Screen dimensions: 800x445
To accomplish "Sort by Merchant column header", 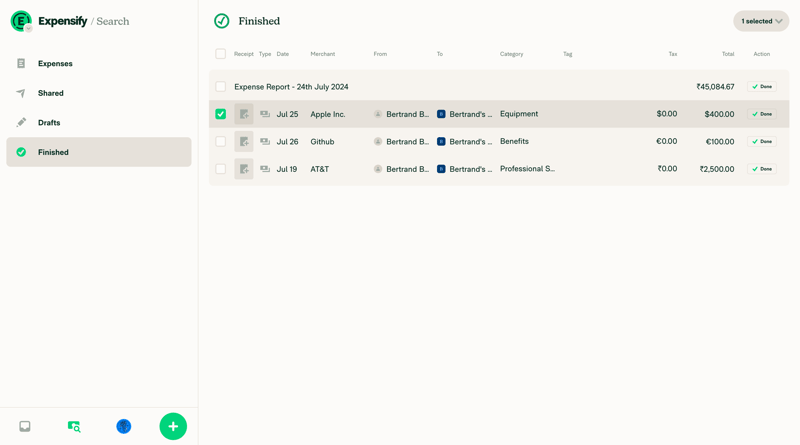I will point(323,54).
